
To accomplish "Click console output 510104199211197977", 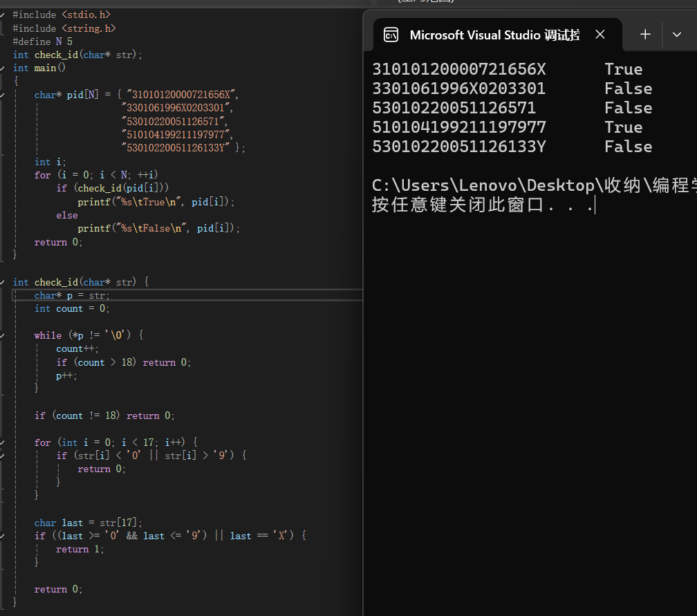I will click(x=459, y=127).
